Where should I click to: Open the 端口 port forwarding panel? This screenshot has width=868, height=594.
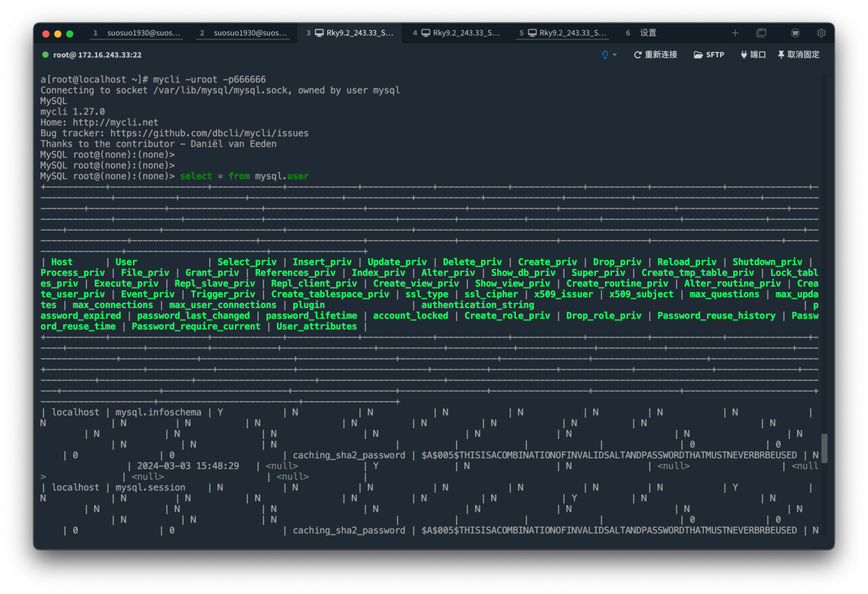pyautogui.click(x=753, y=55)
